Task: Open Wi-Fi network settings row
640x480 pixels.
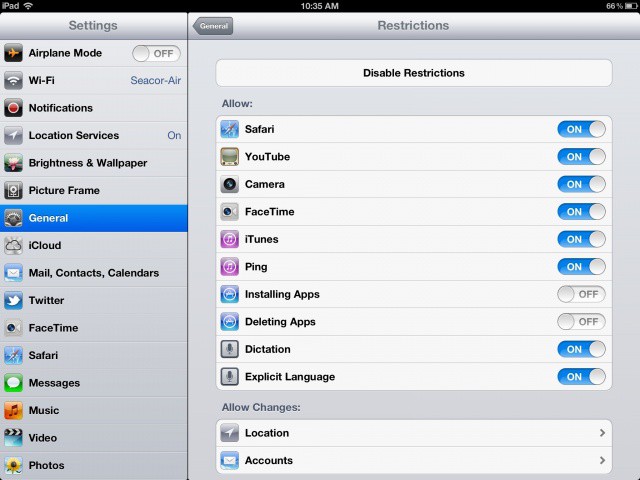Action: pyautogui.click(x=93, y=80)
